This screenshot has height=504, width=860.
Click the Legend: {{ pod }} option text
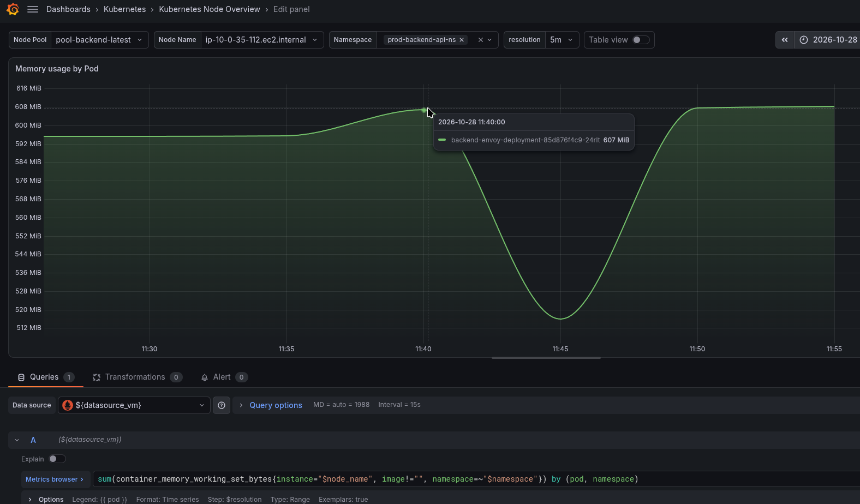99,500
